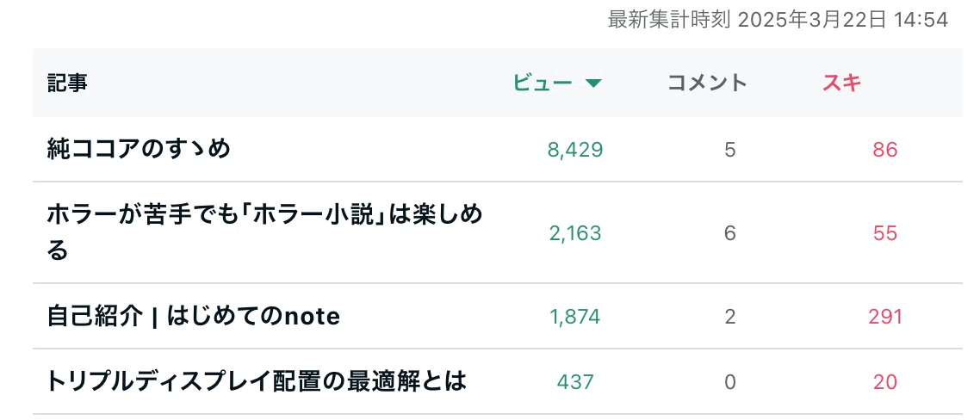
Task: Click like count 55 for ホラー article
Action: click(x=885, y=233)
